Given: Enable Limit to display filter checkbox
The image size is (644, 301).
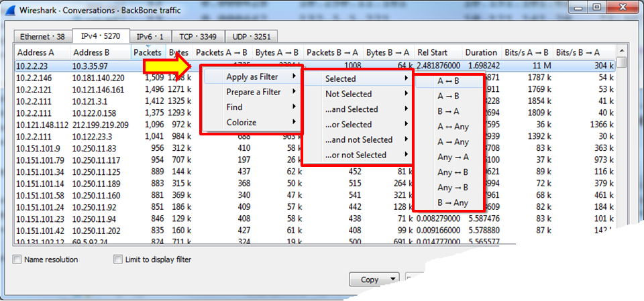Looking at the screenshot, I should tap(118, 259).
